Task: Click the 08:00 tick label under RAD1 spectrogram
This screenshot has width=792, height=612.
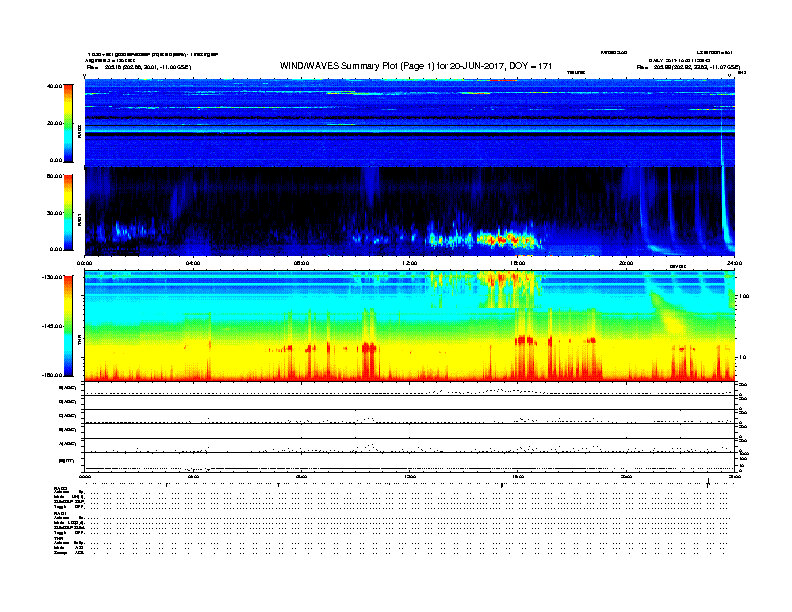Action: coord(302,263)
